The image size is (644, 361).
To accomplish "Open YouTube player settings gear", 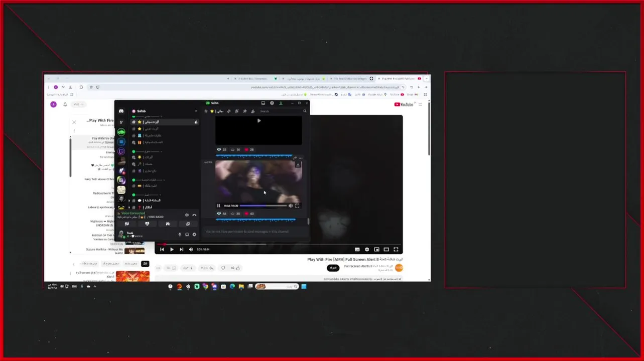I will (x=367, y=249).
